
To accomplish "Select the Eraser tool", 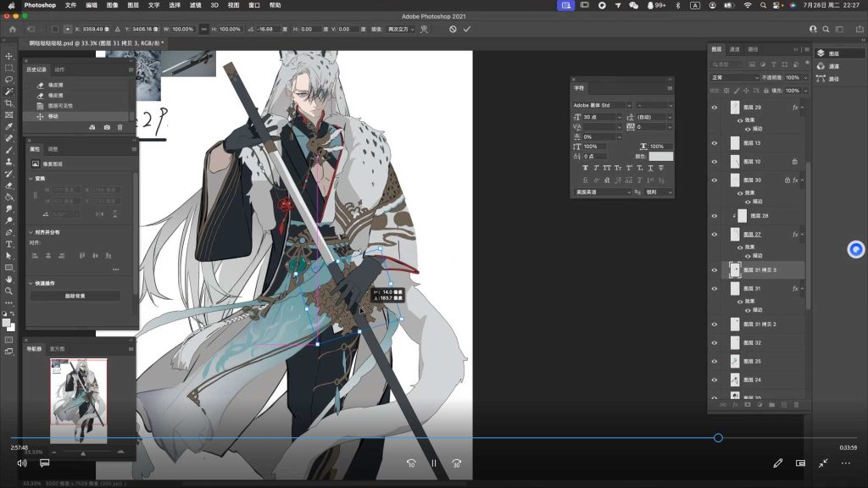I will [x=8, y=186].
